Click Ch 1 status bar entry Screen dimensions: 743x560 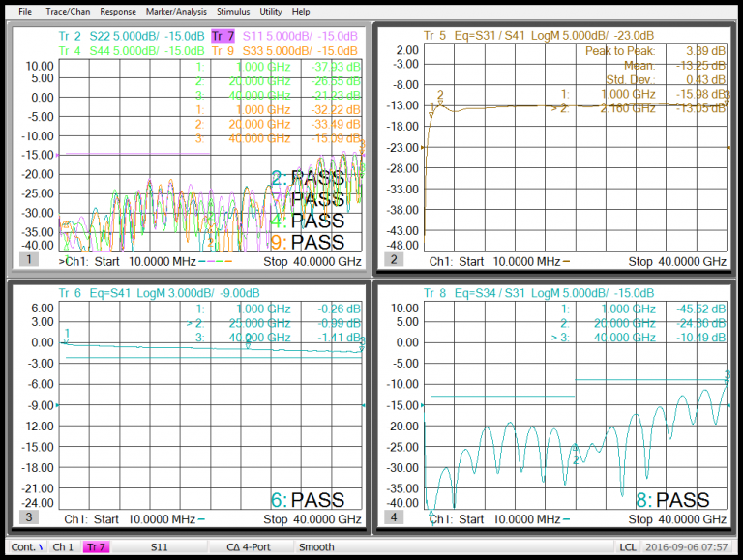63,547
